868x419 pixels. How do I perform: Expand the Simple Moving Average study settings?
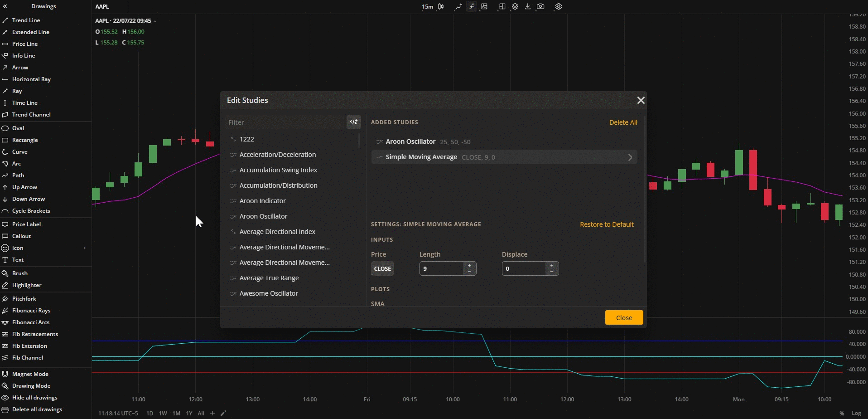[629, 157]
